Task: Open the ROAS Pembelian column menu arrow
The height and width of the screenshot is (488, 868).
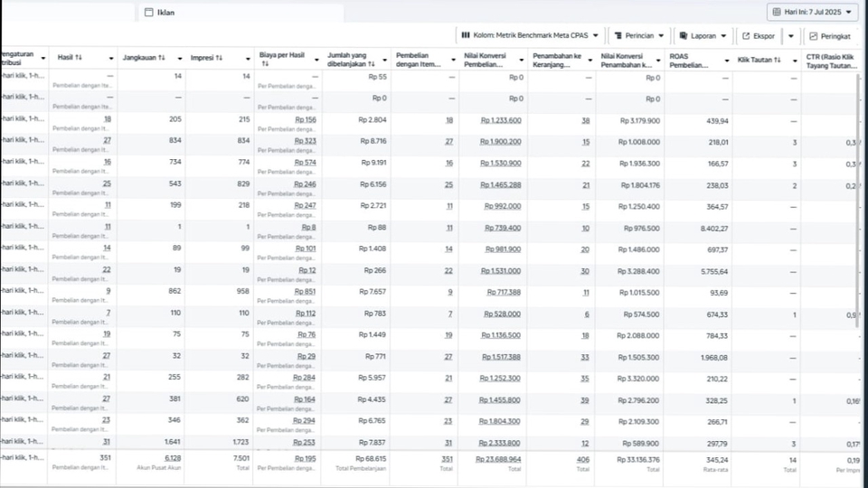Action: pos(725,60)
